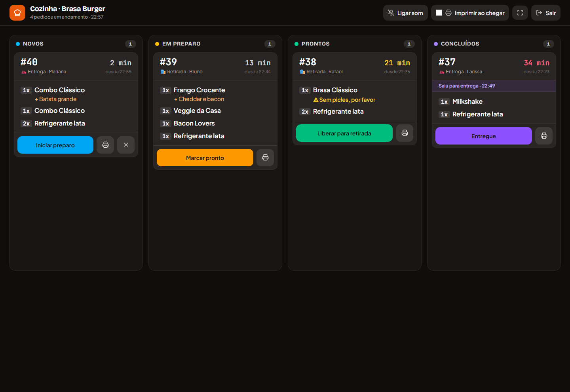Click order number #39
The width and height of the screenshot is (570, 392).
pyautogui.click(x=169, y=62)
